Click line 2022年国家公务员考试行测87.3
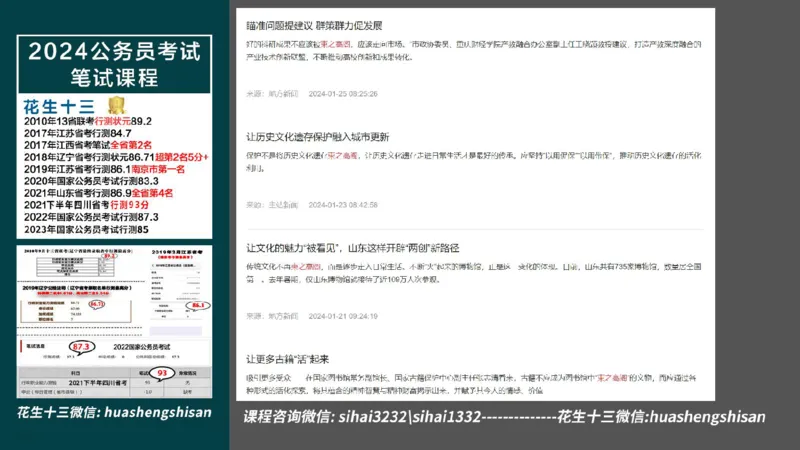Viewport: 800px width, 450px height. click(x=91, y=217)
